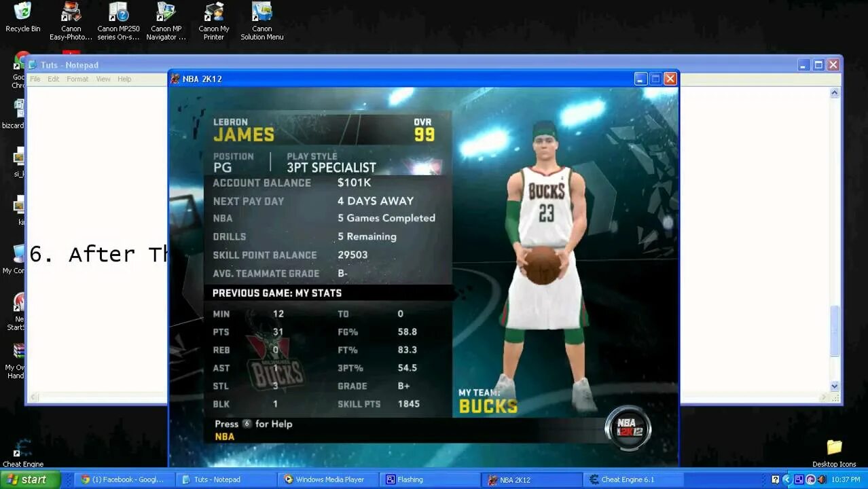Click skill point balance 29503
The image size is (868, 489).
[x=352, y=255]
